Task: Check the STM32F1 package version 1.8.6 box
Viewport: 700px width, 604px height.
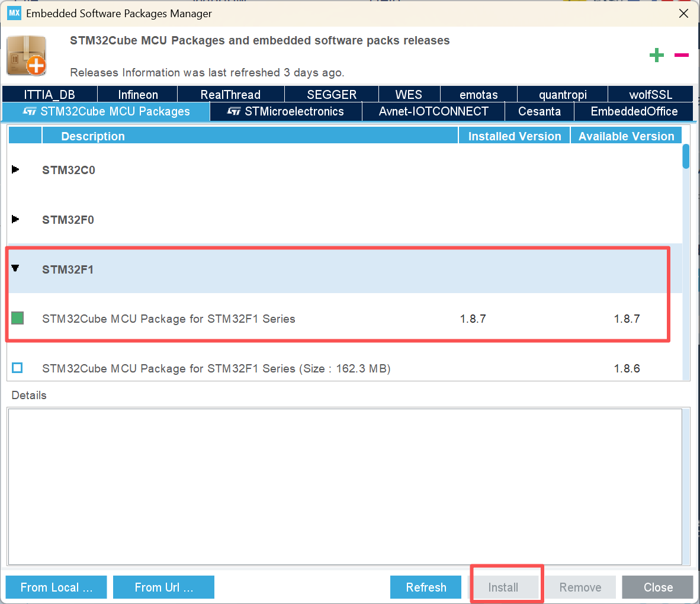Action: pos(17,368)
